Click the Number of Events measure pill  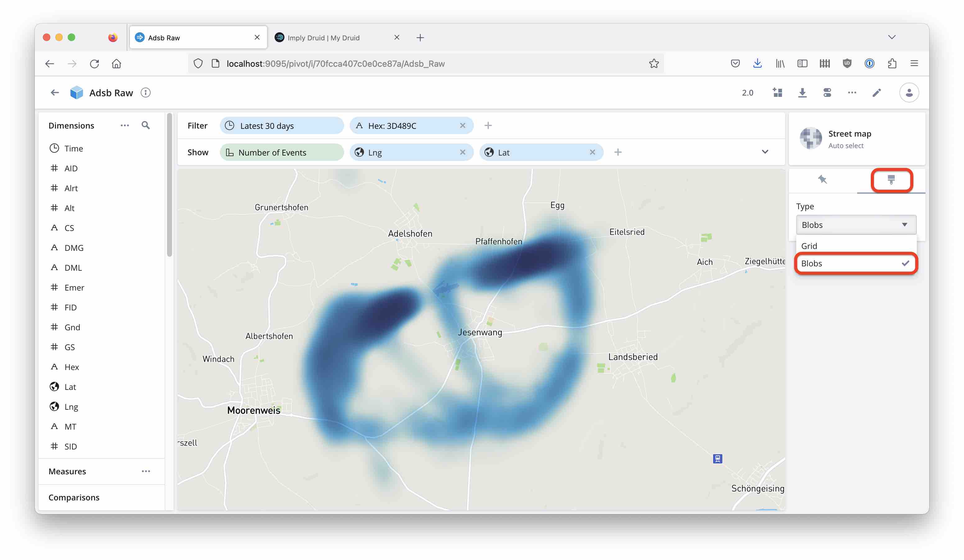click(x=282, y=152)
